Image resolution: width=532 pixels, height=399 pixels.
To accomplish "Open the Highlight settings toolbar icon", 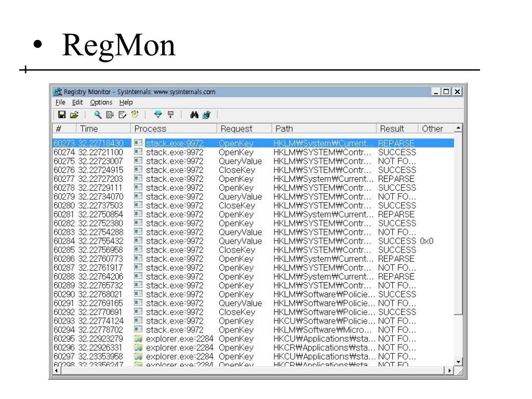I will pyautogui.click(x=170, y=115).
